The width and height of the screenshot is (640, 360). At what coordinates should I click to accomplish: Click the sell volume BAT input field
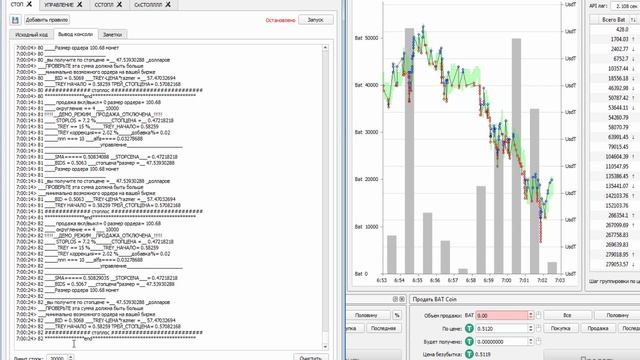pyautogui.click(x=502, y=316)
